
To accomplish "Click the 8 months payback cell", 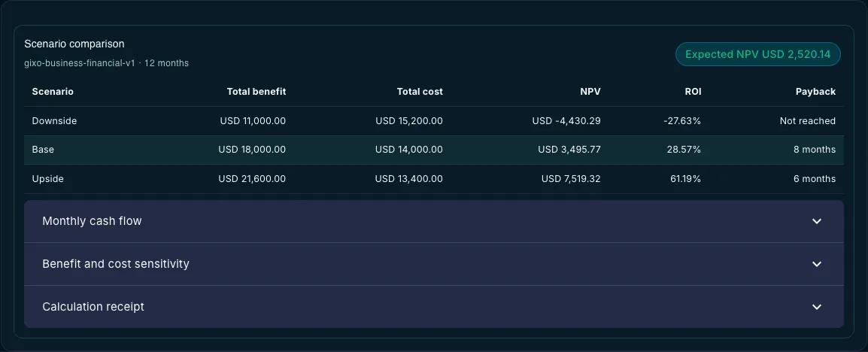I will pyautogui.click(x=815, y=150).
